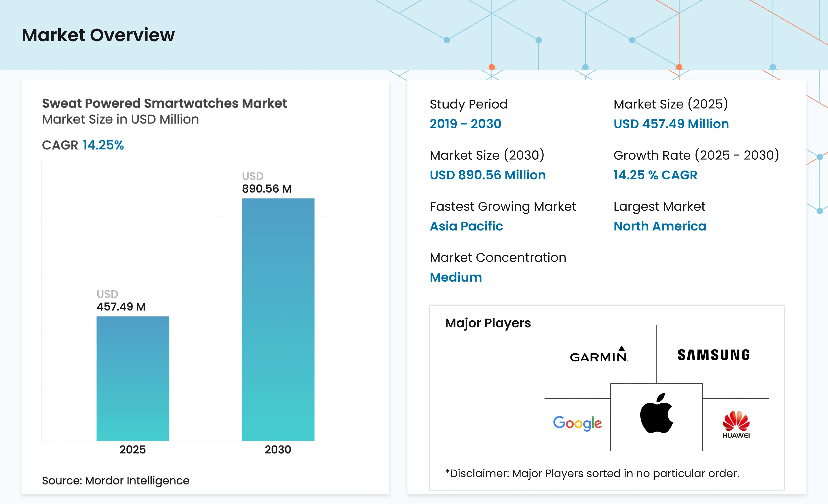Select the 14.25 % CAGR growth rate
The height and width of the screenshot is (504, 828).
click(655, 175)
